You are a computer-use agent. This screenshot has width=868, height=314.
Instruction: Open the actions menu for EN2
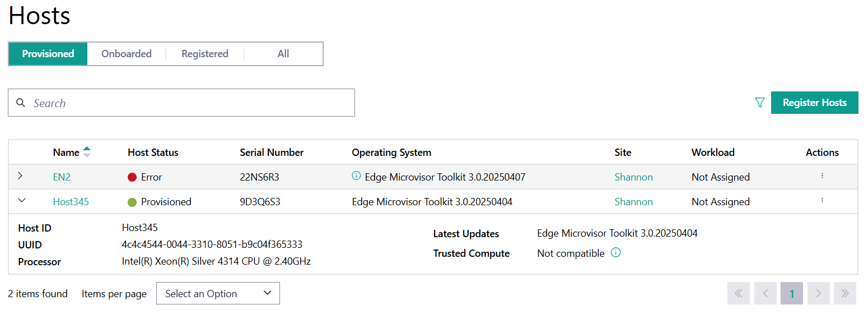pos(822,176)
